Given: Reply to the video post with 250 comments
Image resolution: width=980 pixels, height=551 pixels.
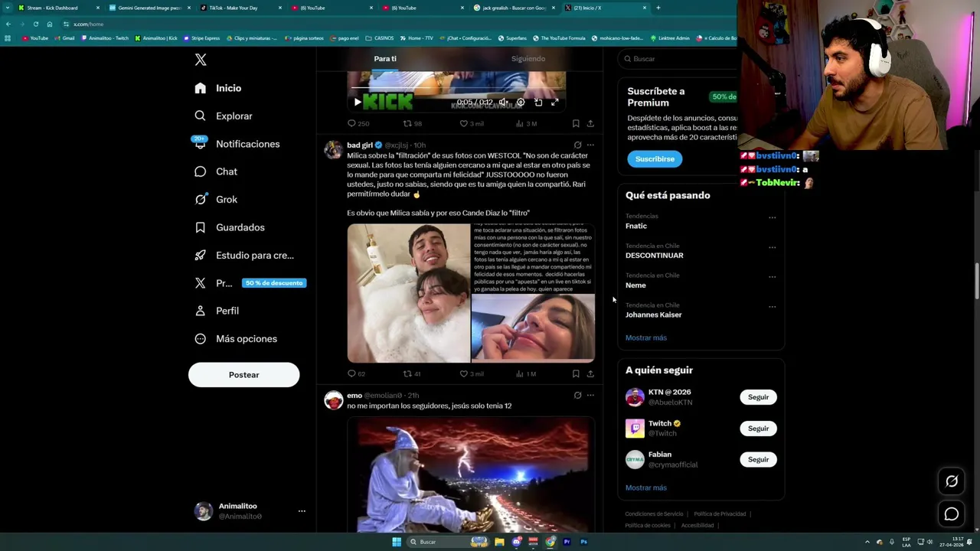Looking at the screenshot, I should [358, 123].
